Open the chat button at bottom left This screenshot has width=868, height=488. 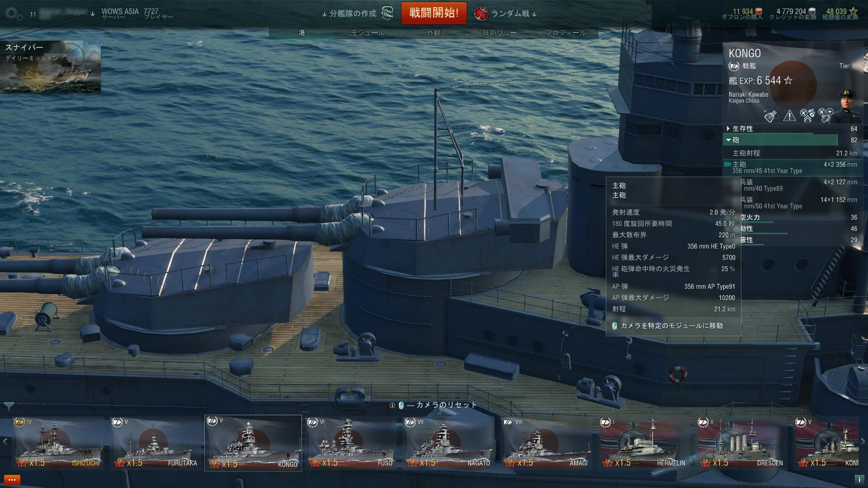tap(12, 480)
